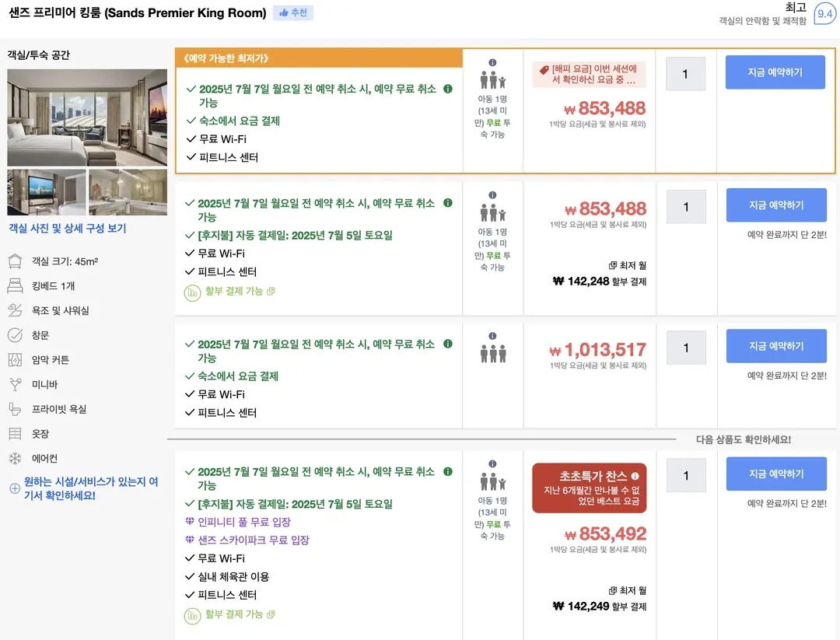Open 객실 사진 및 상세 구성 보기 link
Image resolution: width=840 pixels, height=640 pixels.
68,228
